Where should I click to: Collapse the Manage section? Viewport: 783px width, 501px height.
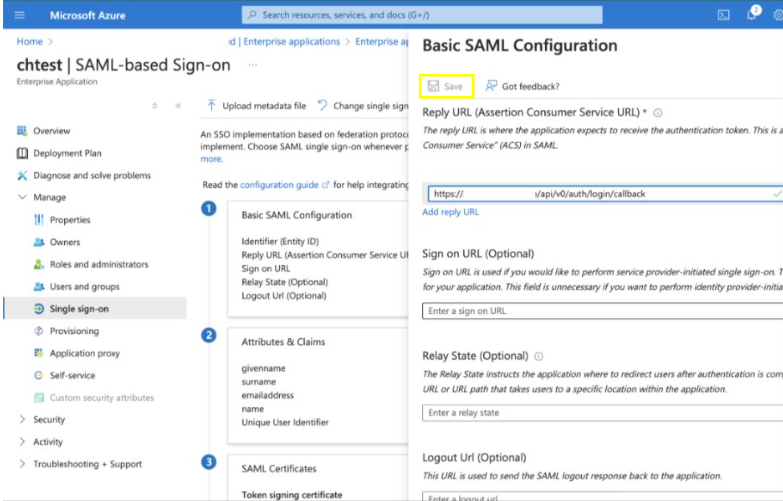coord(22,197)
